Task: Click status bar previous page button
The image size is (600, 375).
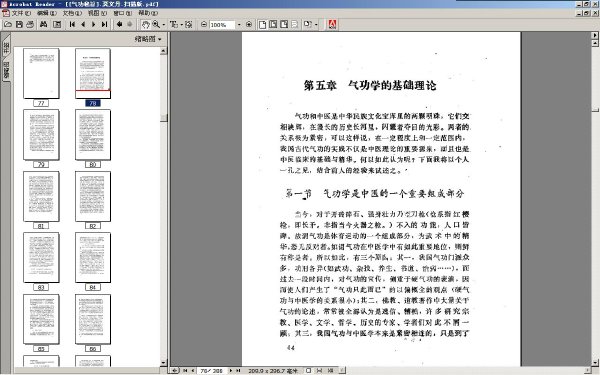Action: click(192, 370)
